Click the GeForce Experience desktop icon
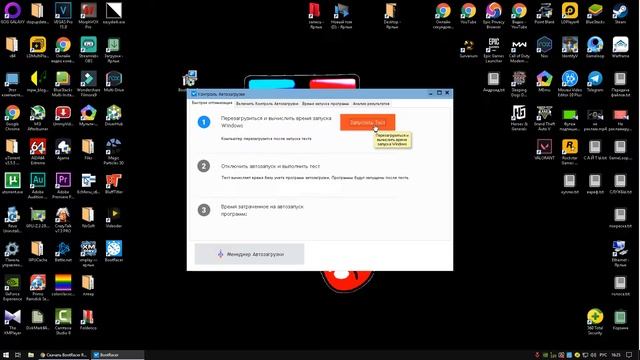Image resolution: width=640 pixels, height=360 pixels. coord(12,288)
